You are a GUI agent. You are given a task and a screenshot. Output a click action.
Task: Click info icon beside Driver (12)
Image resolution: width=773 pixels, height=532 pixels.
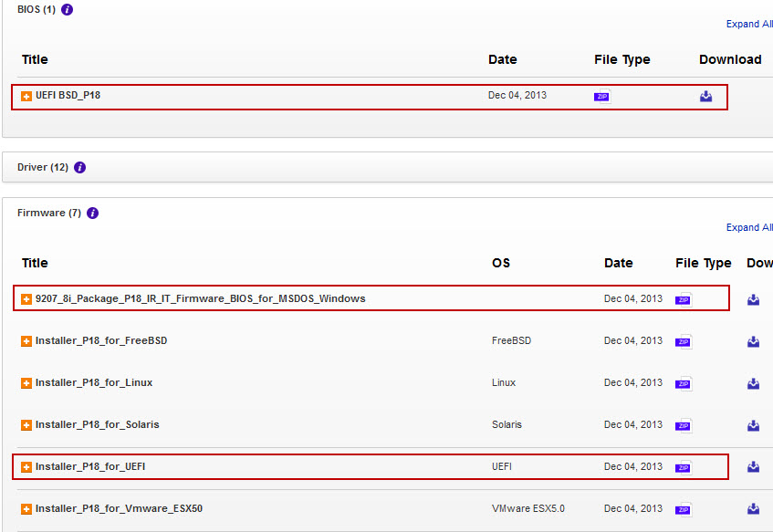[79, 168]
